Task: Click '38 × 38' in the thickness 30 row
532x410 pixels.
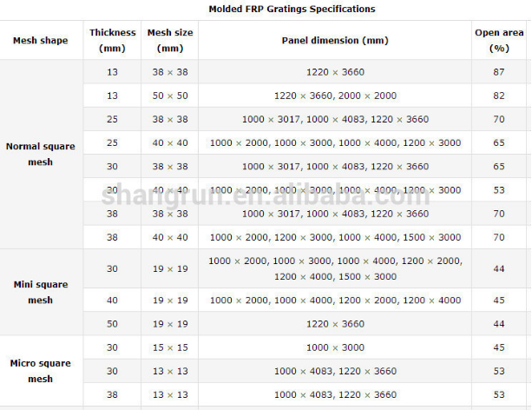Action: click(x=170, y=167)
